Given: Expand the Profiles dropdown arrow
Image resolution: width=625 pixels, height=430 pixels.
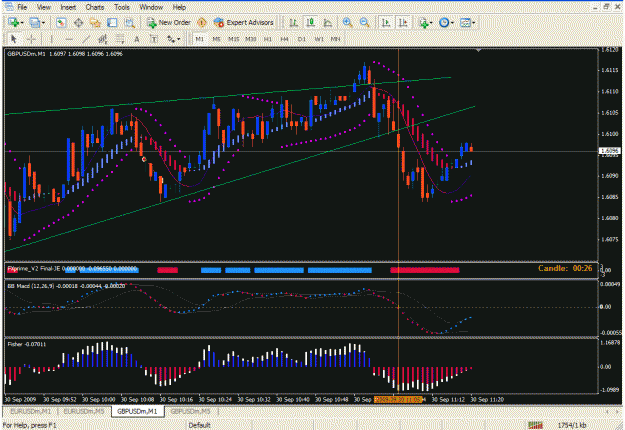Looking at the screenshot, I should (43, 23).
